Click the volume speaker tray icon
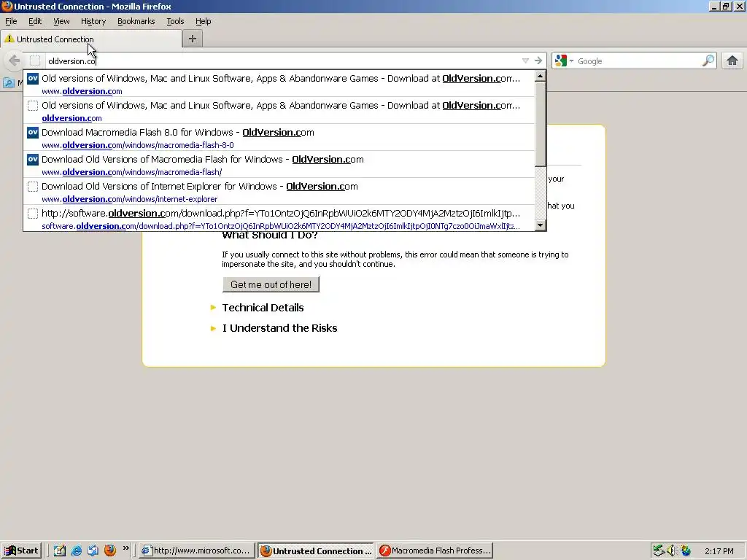747x560 pixels. [672, 551]
